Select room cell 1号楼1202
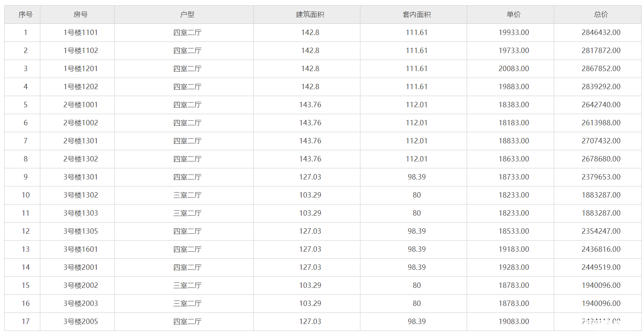The width and height of the screenshot is (644, 334). coord(81,87)
